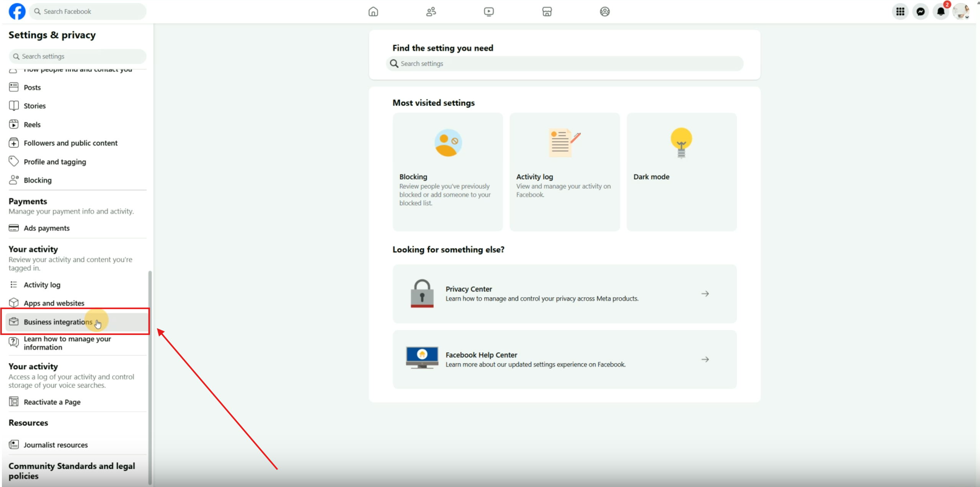980x487 pixels.
Task: Click the Blocking person icon in sidebar
Action: point(14,180)
